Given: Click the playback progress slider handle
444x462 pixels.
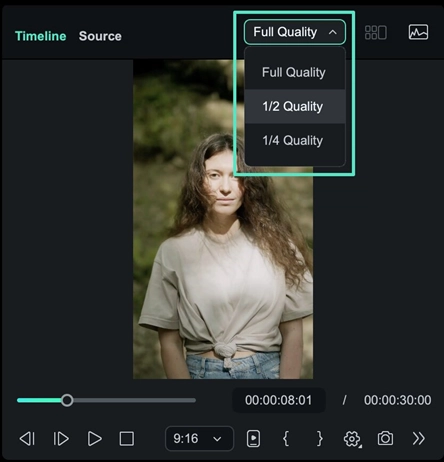Looking at the screenshot, I should (67, 400).
